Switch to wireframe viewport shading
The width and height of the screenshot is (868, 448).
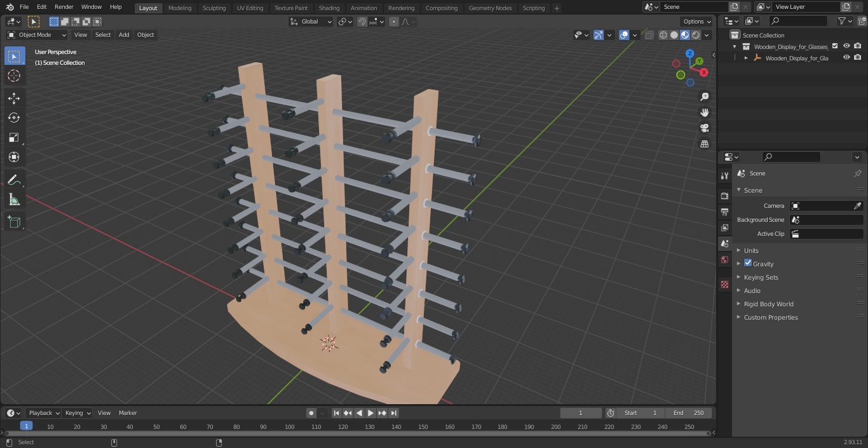tap(663, 35)
